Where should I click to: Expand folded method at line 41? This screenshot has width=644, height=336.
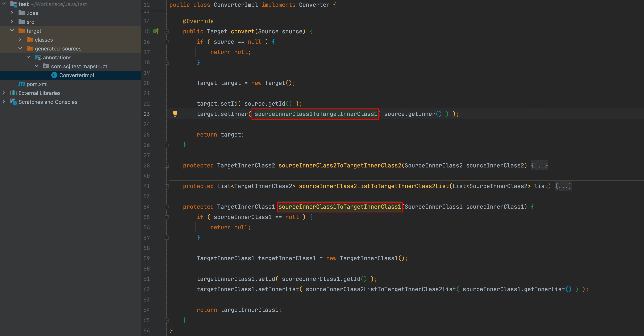[166, 186]
